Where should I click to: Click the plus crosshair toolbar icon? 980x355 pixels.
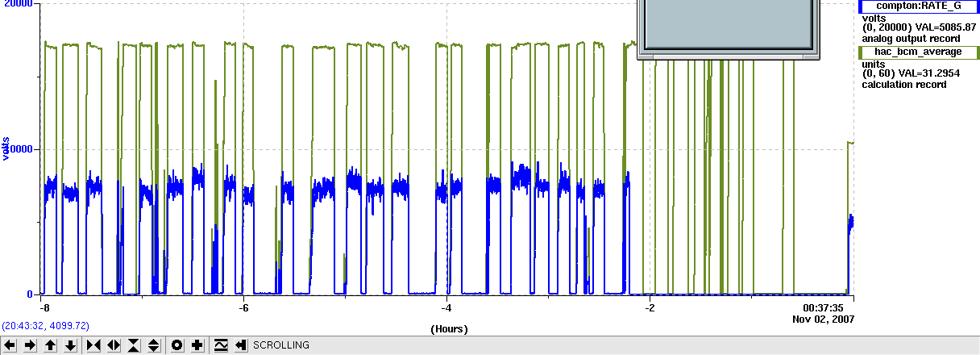(197, 345)
